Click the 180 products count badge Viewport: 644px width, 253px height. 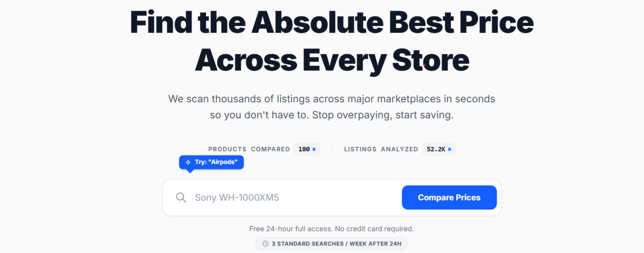point(305,149)
